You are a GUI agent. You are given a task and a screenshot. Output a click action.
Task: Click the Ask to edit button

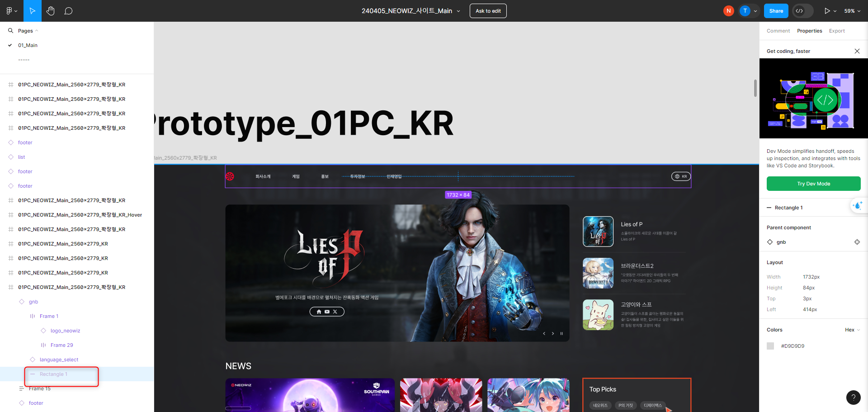pos(488,11)
